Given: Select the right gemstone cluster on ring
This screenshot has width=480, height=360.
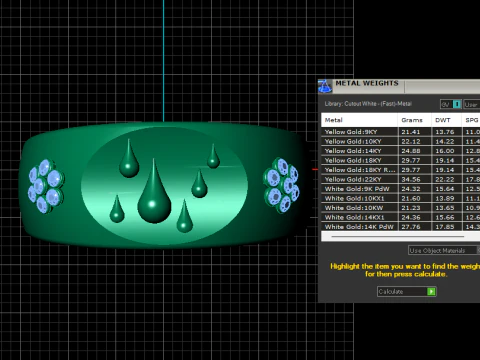Looking at the screenshot, I should pos(281,185).
